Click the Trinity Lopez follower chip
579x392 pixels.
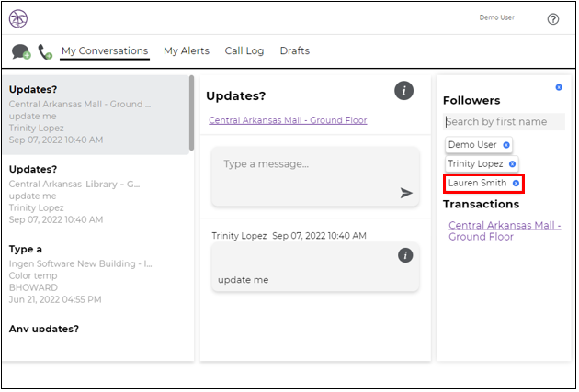[x=482, y=164]
